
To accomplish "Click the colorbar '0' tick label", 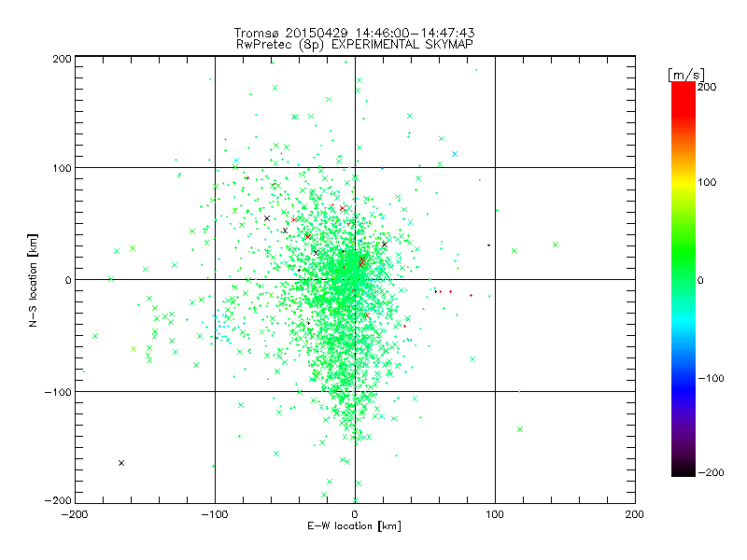I will click(x=700, y=280).
